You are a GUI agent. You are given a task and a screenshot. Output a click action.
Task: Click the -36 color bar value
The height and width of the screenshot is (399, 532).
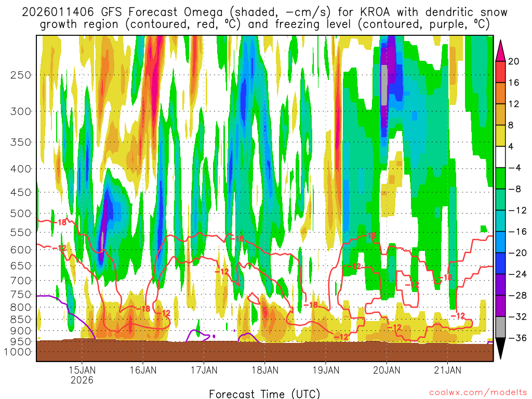(517, 338)
